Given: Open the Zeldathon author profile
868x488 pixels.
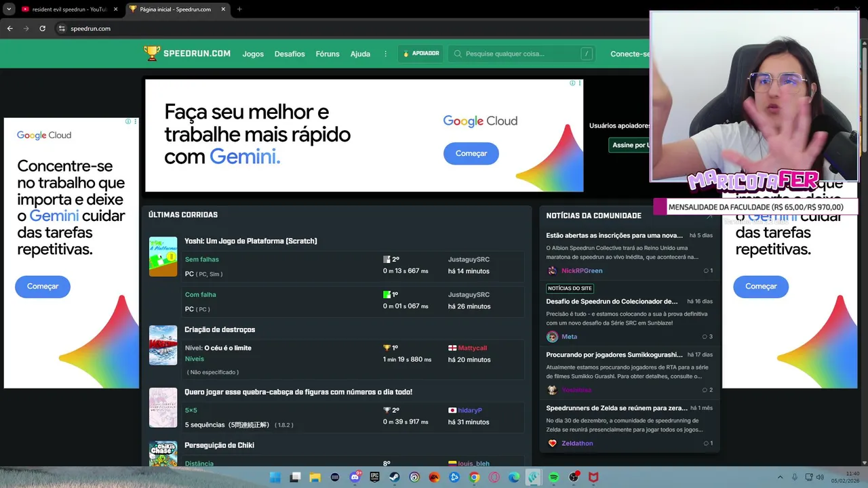Looking at the screenshot, I should 577,443.
